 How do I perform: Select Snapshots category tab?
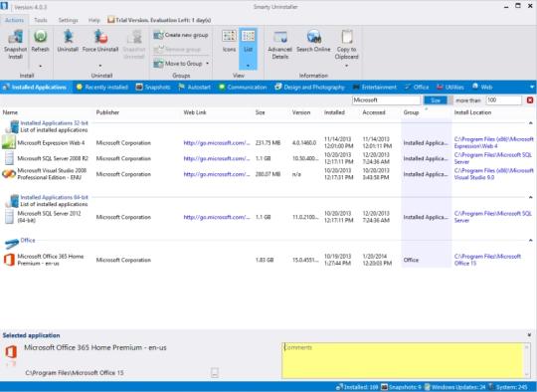coord(153,88)
